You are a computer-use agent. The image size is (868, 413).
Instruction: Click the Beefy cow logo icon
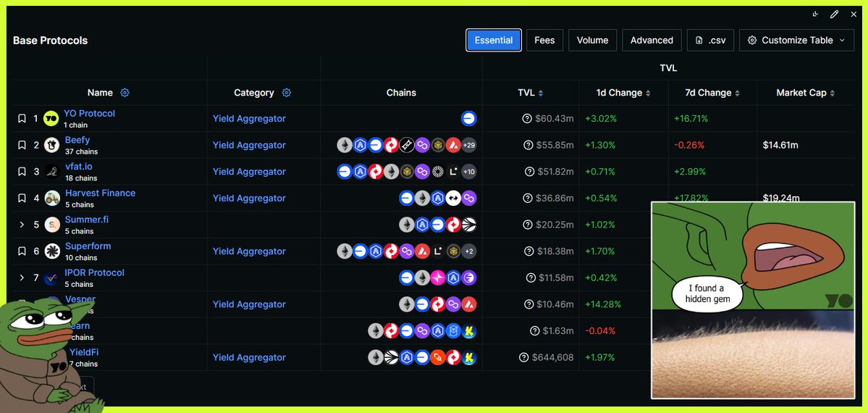pyautogui.click(x=51, y=145)
